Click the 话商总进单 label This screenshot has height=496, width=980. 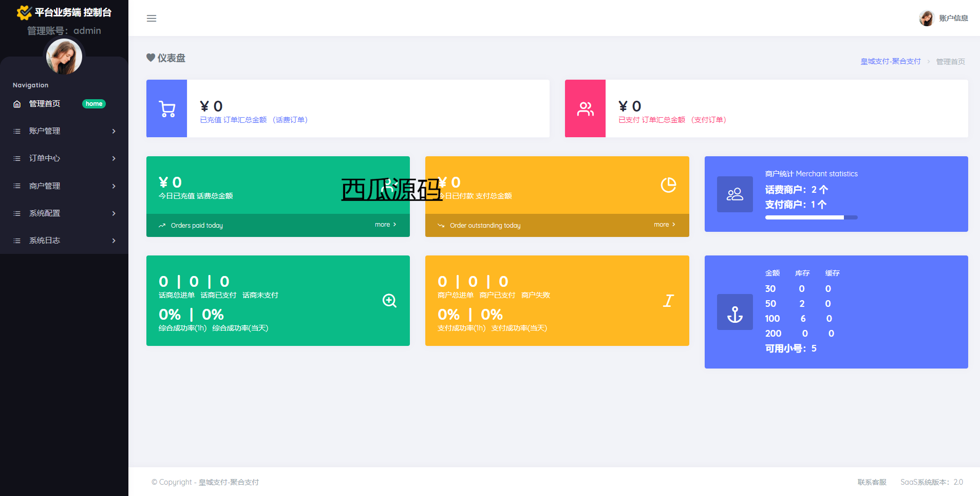(177, 295)
